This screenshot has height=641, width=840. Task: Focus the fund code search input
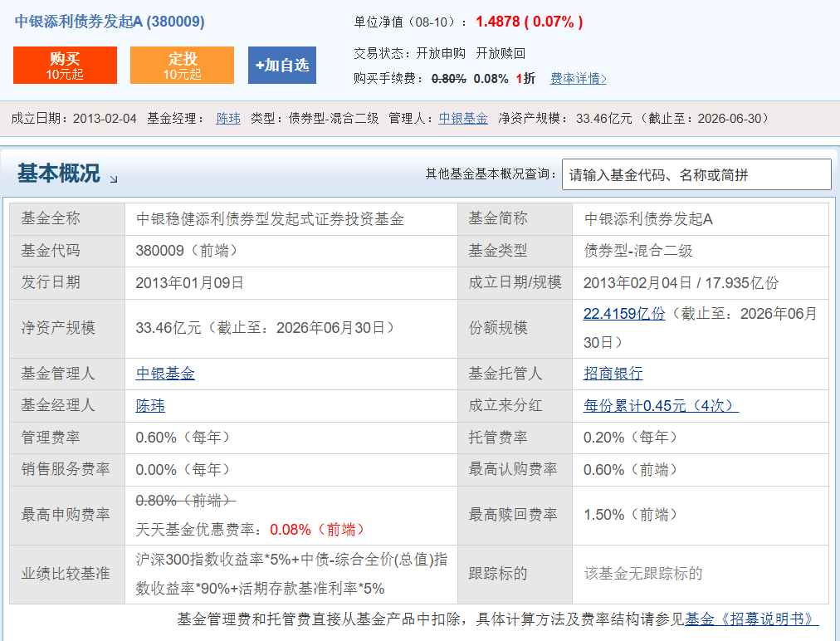pyautogui.click(x=696, y=174)
